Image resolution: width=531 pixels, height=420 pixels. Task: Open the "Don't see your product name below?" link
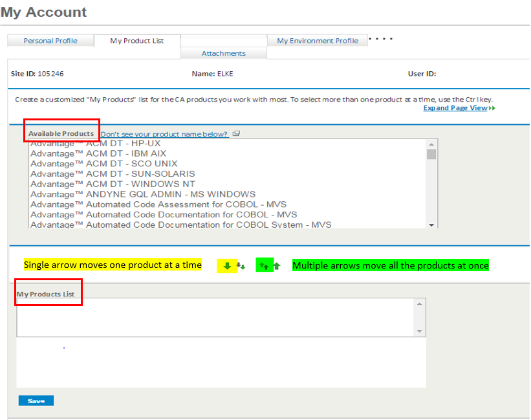[x=164, y=134]
